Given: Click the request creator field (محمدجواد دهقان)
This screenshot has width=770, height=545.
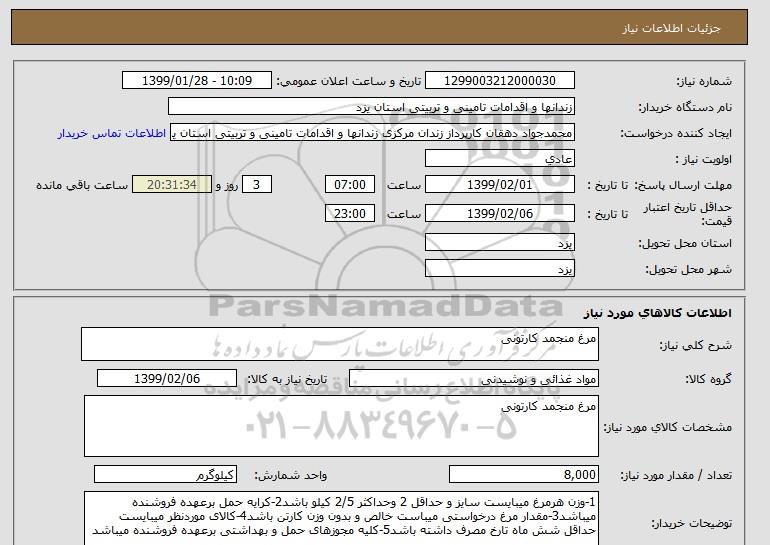Looking at the screenshot, I should pyautogui.click(x=372, y=133).
